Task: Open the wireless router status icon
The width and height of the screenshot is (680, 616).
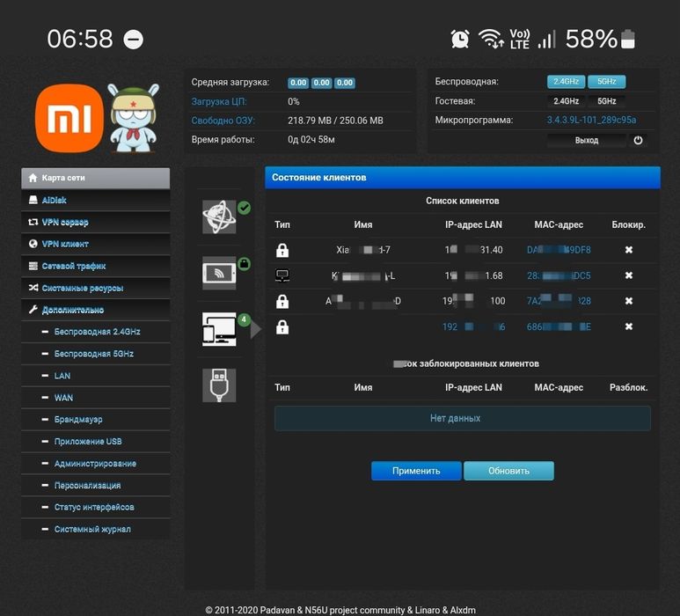Action: pyautogui.click(x=219, y=273)
